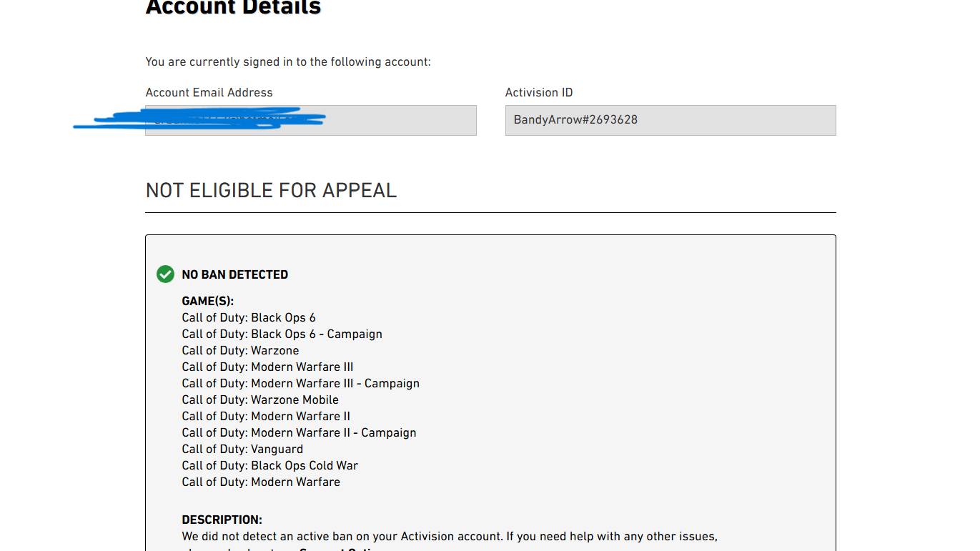Select Call of Duty: Modern Warfare III entry
Screen dimensions: 980x551
[267, 367]
